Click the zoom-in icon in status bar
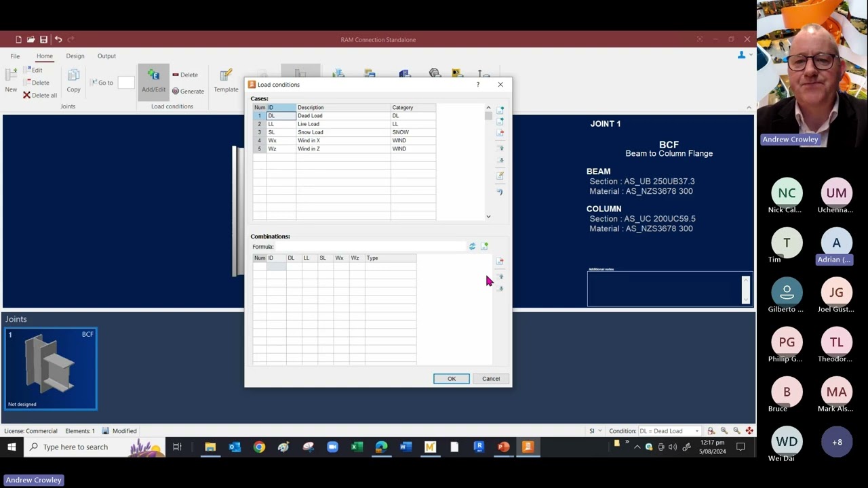868x488 pixels. (724, 431)
